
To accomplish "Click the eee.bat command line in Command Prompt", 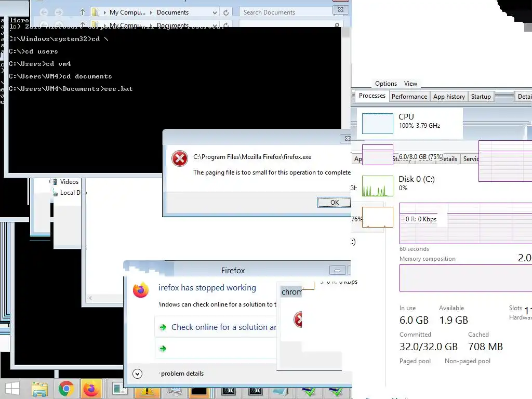I will (x=71, y=89).
